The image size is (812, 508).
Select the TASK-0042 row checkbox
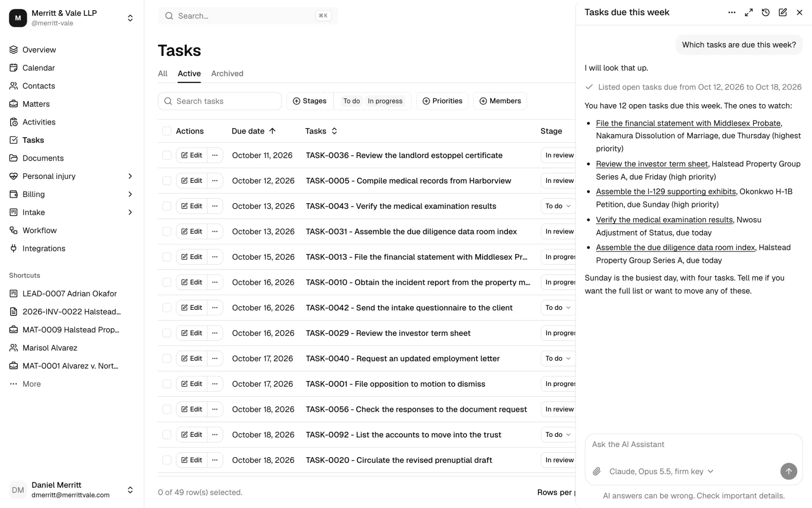[167, 308]
